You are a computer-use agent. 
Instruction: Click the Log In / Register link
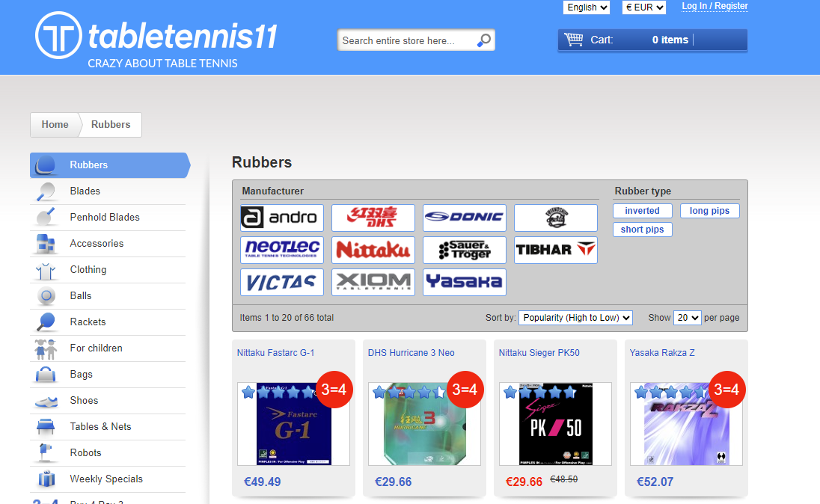(x=715, y=6)
